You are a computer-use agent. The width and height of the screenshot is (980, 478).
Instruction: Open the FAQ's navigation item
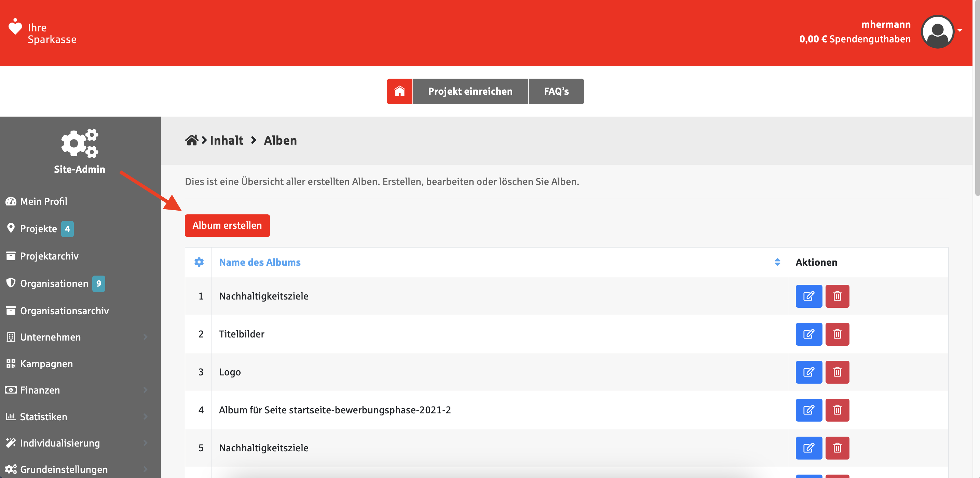pyautogui.click(x=556, y=91)
